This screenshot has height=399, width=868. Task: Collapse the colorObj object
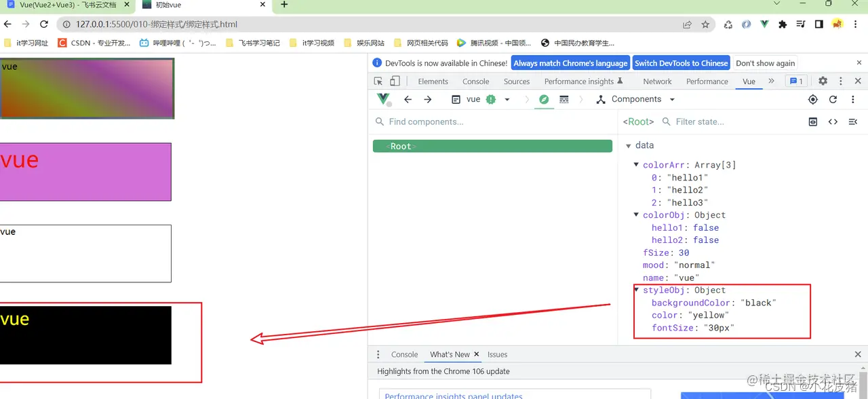coord(637,215)
